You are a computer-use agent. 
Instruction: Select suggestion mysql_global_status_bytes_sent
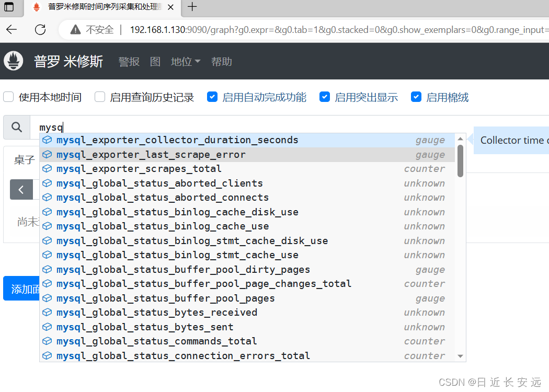[247, 327]
